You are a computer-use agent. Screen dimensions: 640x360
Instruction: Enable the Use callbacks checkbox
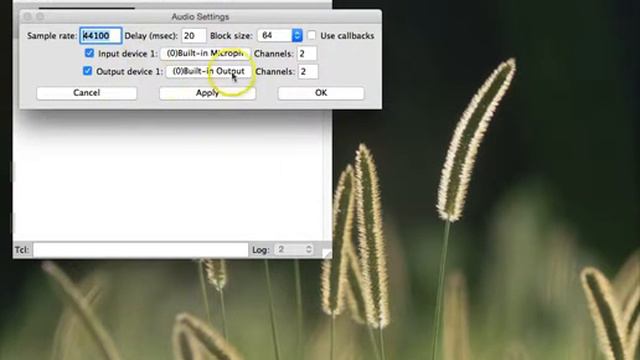[311, 36]
